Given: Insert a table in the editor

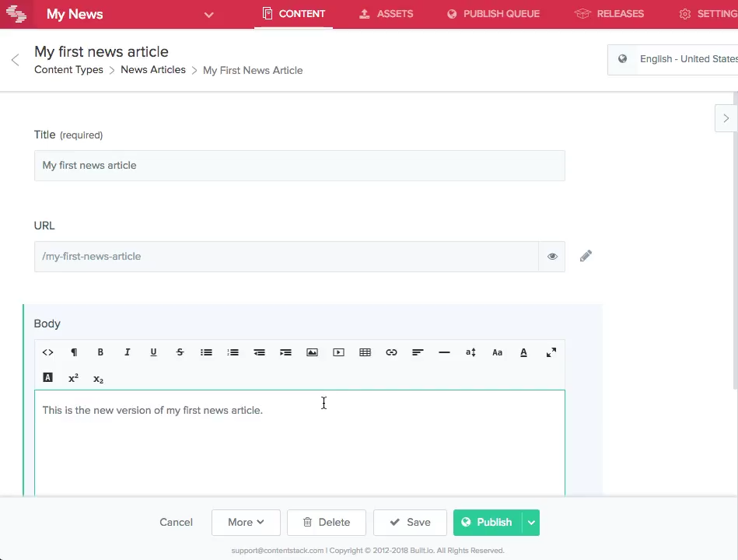Looking at the screenshot, I should pos(365,352).
